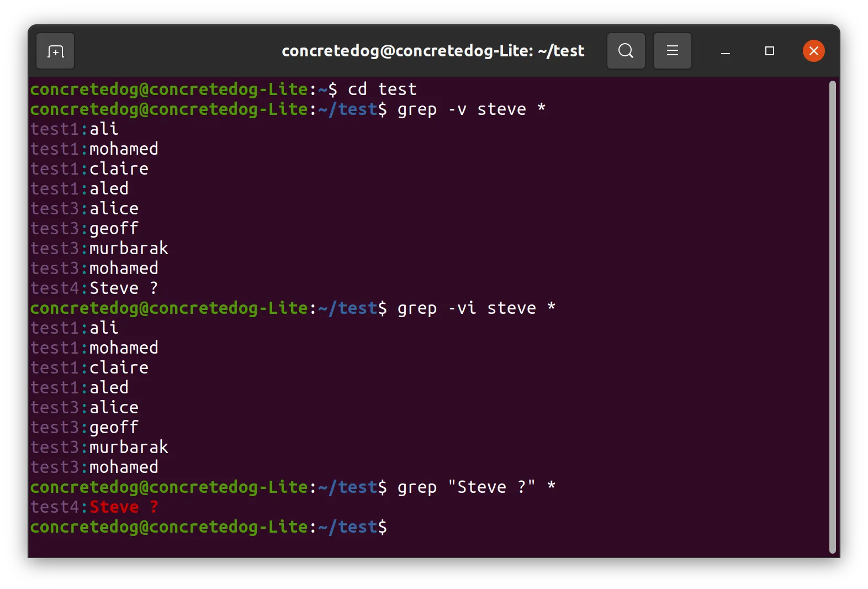868x589 pixels.
Task: Open a new terminal tab
Action: pos(55,51)
